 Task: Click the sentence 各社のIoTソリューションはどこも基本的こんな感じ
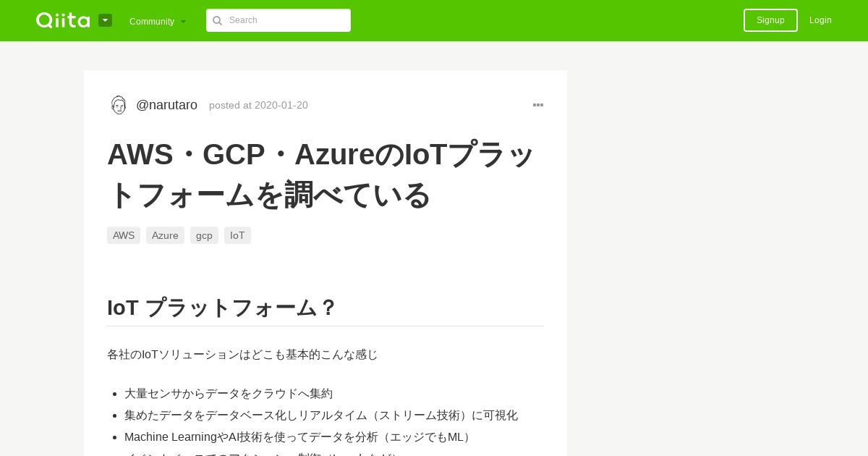coord(242,355)
